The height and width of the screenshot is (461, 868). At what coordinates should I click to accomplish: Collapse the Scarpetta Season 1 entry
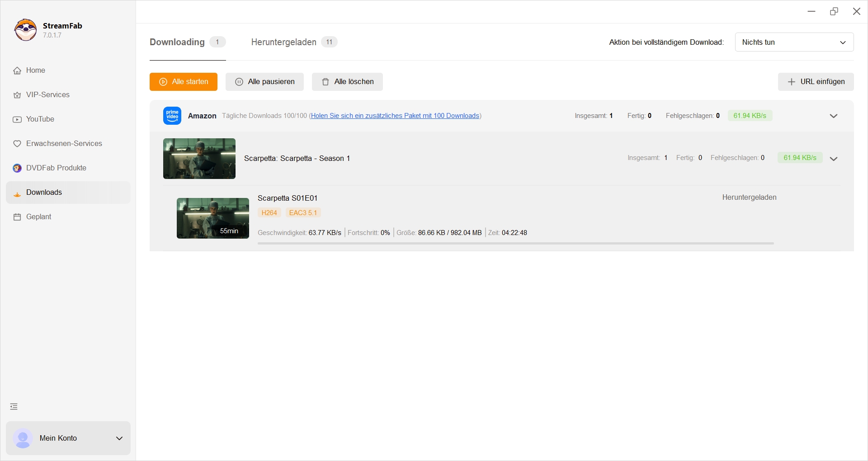click(x=834, y=159)
